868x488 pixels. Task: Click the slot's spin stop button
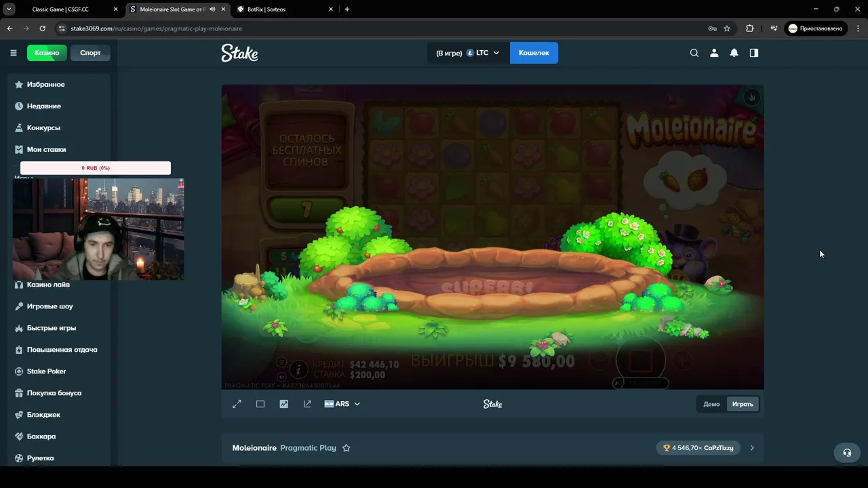(641, 360)
